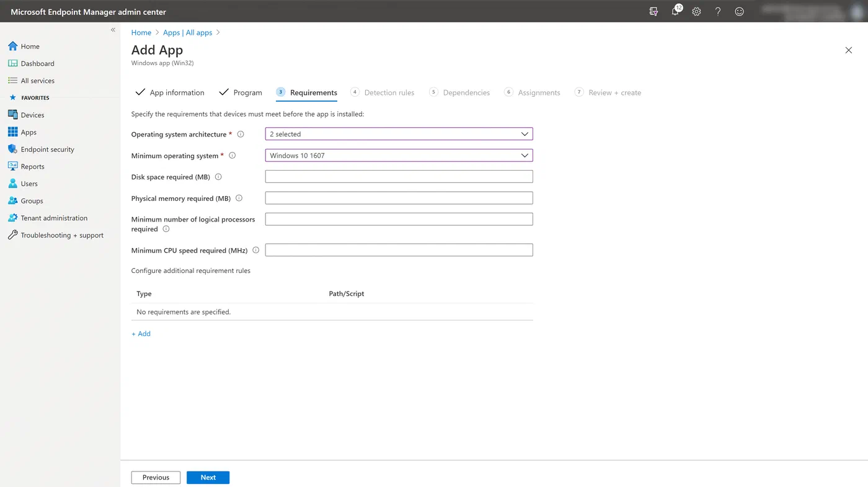The width and height of the screenshot is (868, 487).
Task: Open Home breadcrumb link
Action: (x=141, y=32)
